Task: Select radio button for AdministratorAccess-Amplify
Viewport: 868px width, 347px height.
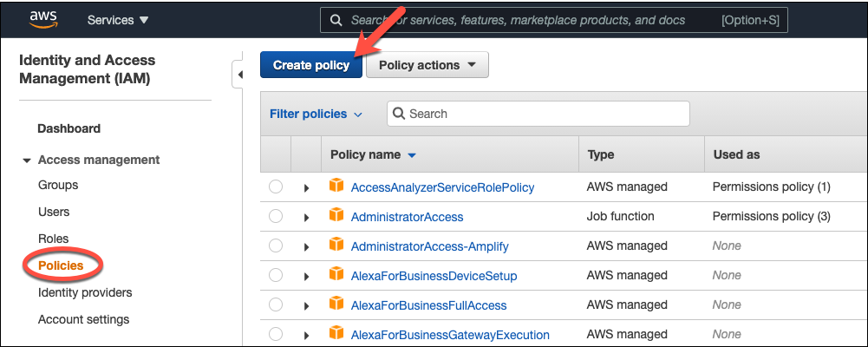Action: click(x=276, y=246)
